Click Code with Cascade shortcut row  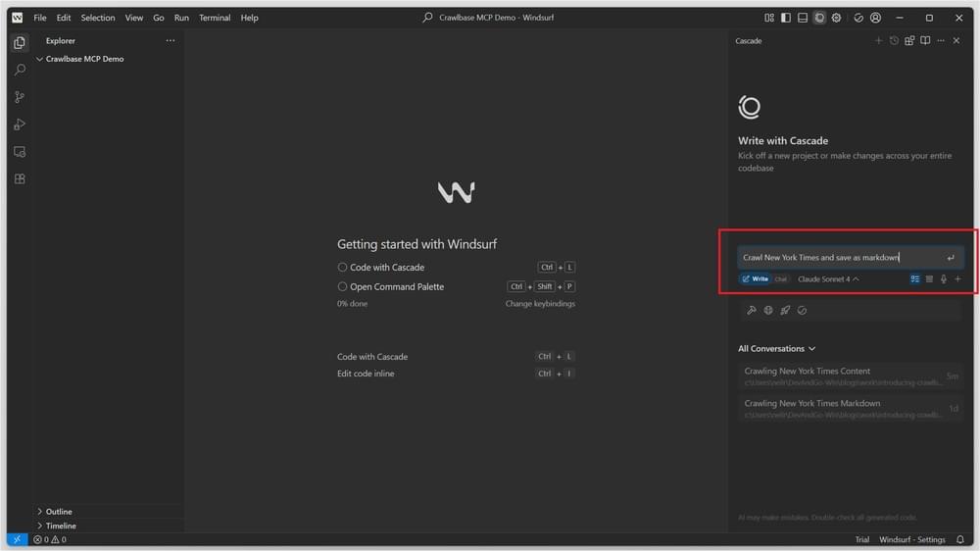point(456,357)
